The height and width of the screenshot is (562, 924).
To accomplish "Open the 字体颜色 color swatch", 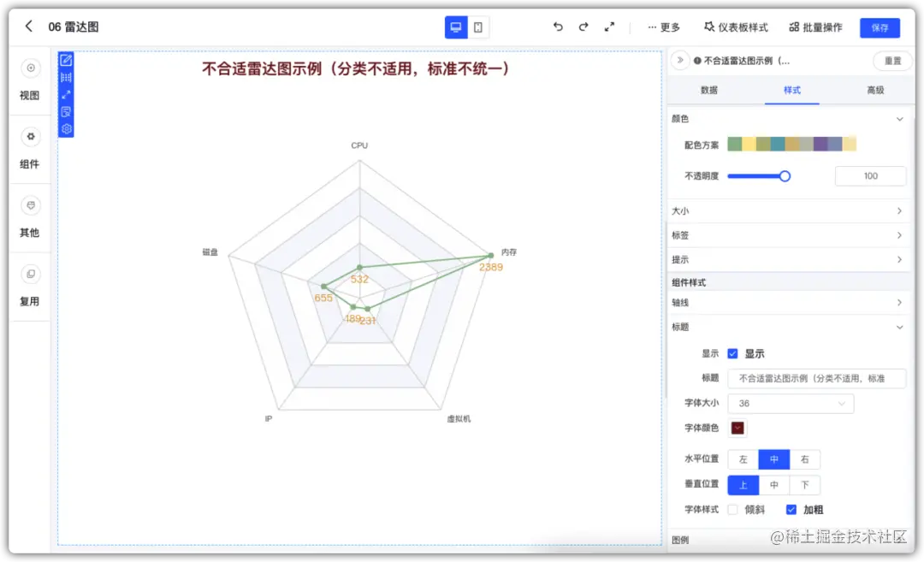I will click(x=737, y=428).
